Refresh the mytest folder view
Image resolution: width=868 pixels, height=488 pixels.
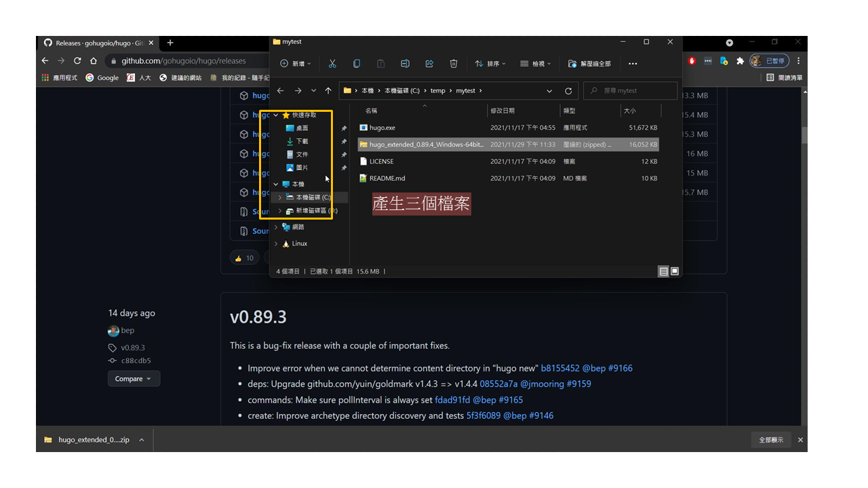point(568,91)
